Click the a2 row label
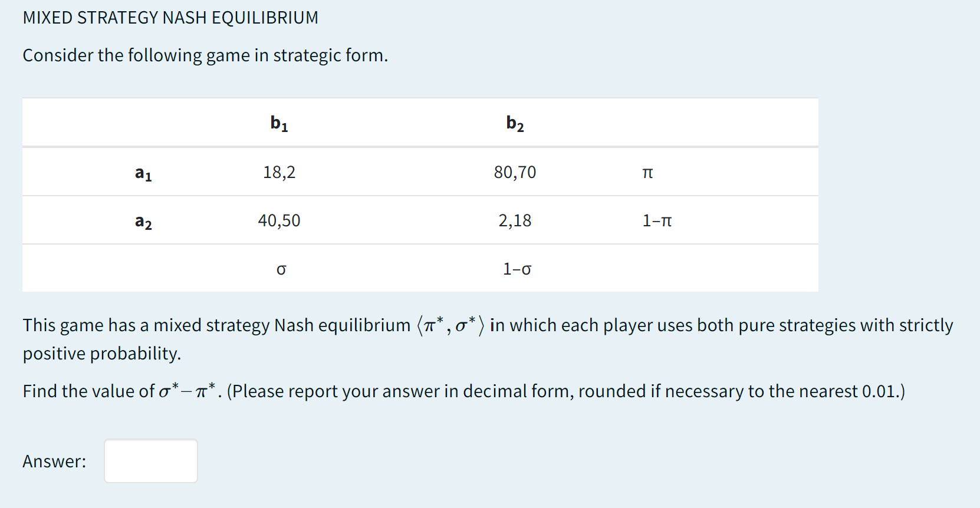Viewport: 980px width, 508px height. click(143, 221)
